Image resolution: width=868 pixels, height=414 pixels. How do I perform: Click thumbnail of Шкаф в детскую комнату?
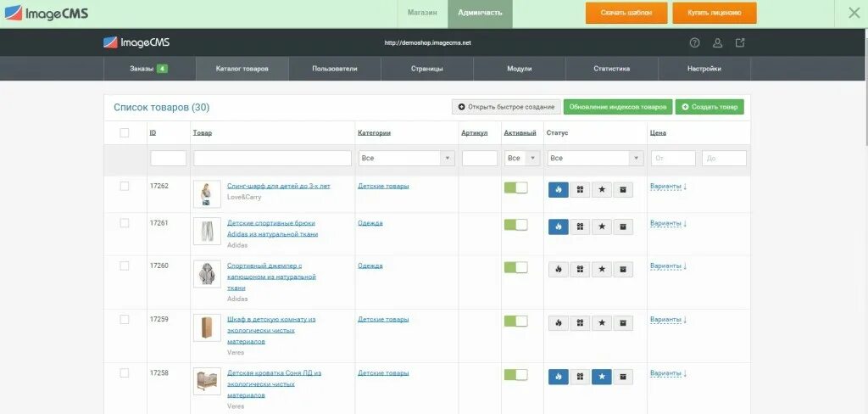(x=207, y=328)
